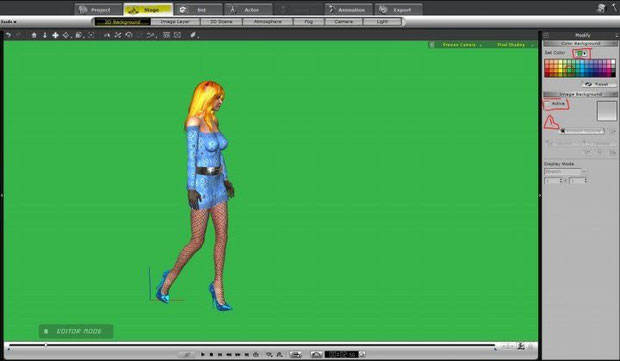The width and height of the screenshot is (620, 361).
Task: Open the Project tab
Action: pyautogui.click(x=97, y=9)
